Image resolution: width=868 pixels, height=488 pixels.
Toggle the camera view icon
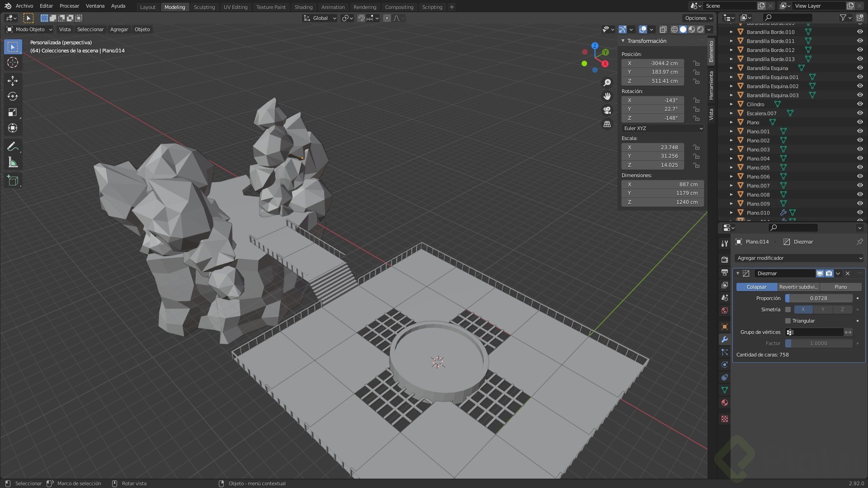pyautogui.click(x=607, y=110)
